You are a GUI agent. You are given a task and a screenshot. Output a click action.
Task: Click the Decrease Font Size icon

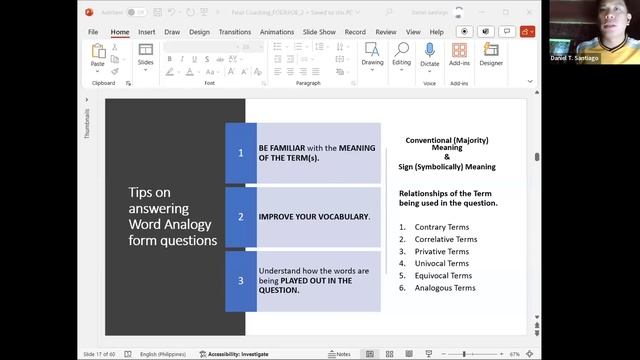coord(244,72)
